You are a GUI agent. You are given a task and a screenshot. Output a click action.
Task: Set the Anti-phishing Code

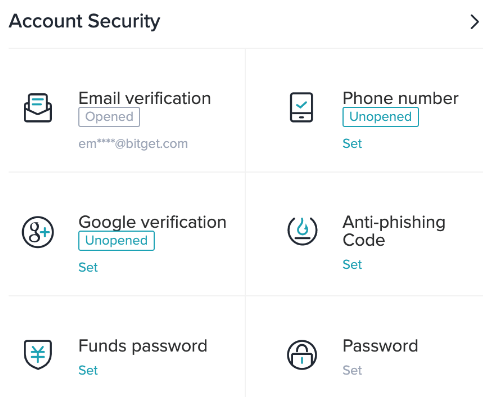tap(352, 265)
